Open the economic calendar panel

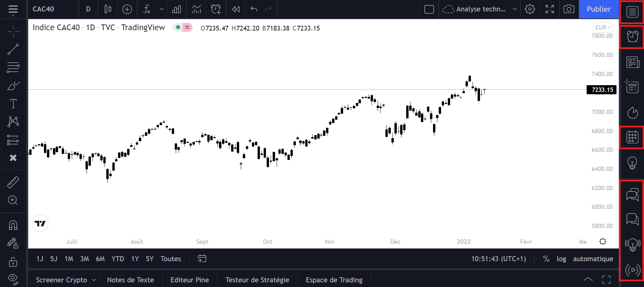point(632,137)
